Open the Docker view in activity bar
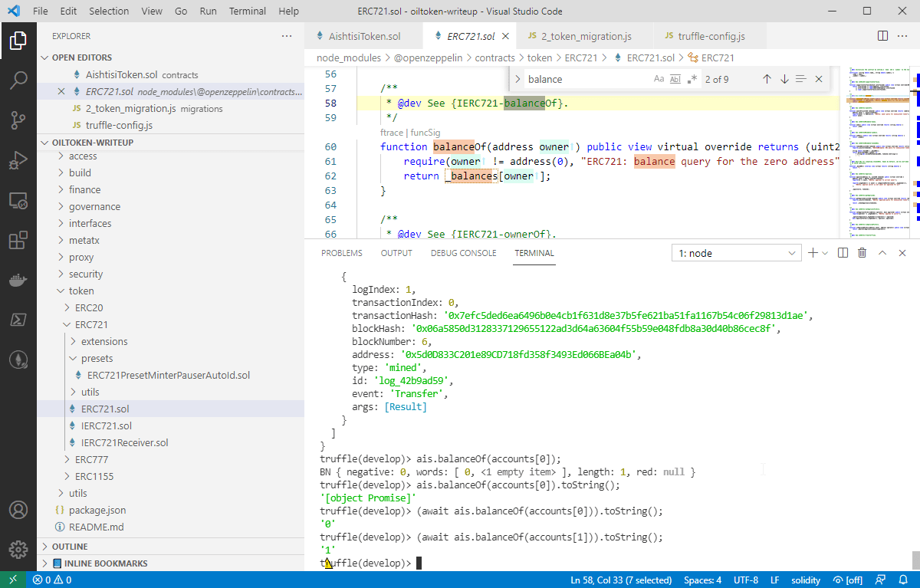Screen dimensions: 920x588 pyautogui.click(x=18, y=280)
